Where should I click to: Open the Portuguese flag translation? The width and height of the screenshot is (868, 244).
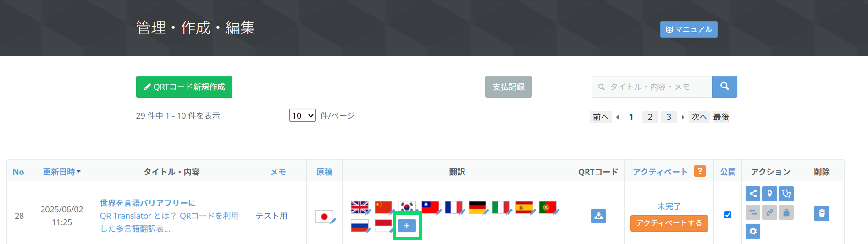548,207
